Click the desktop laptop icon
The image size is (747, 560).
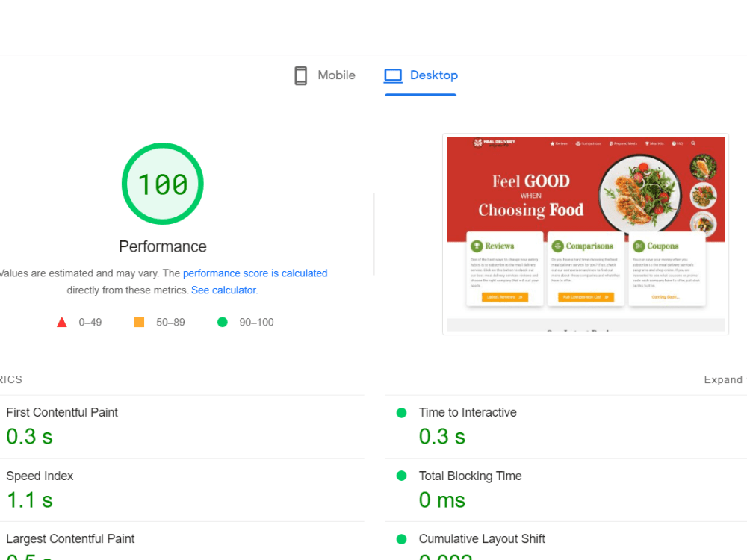[x=393, y=75]
